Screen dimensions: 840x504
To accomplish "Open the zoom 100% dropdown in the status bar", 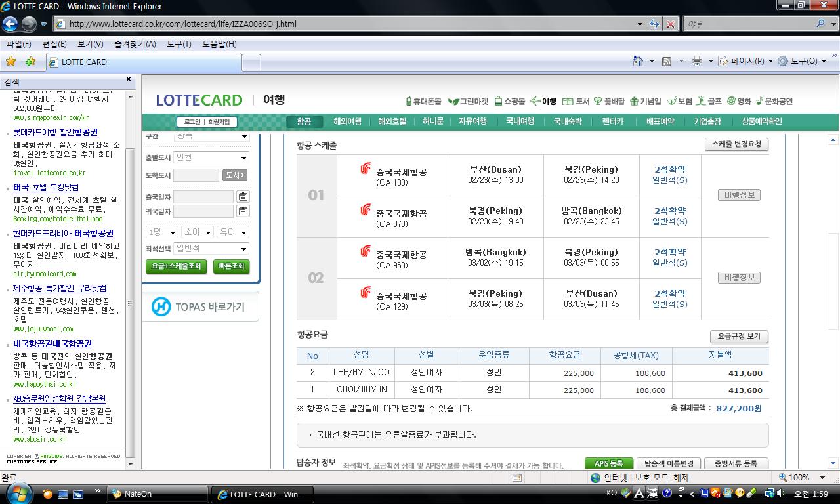I will (822, 478).
